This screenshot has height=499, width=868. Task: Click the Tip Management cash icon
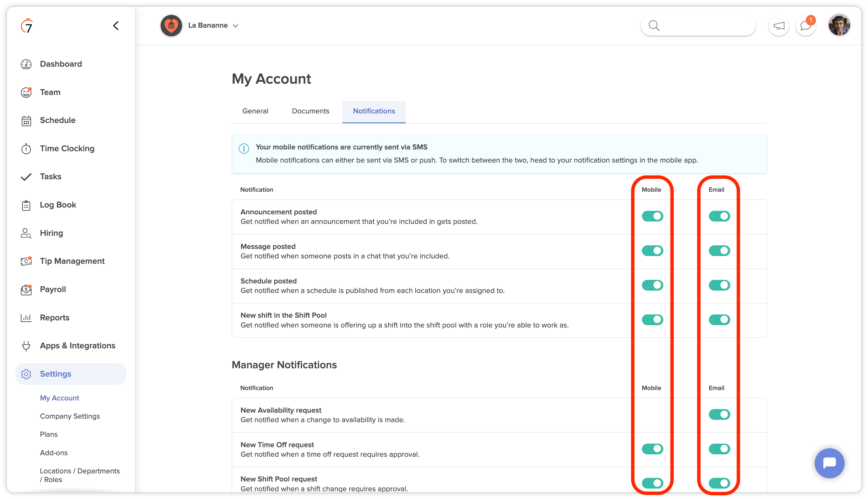pos(26,261)
